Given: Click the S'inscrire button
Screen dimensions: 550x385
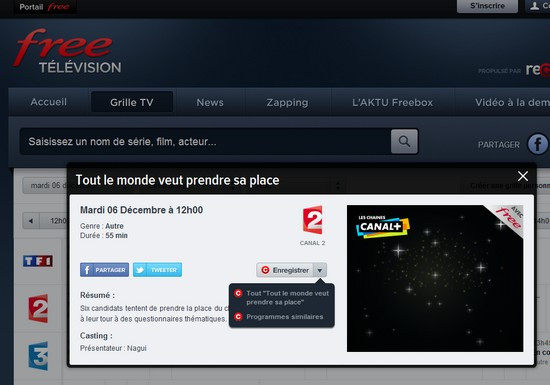Looking at the screenshot, I should tap(487, 6).
